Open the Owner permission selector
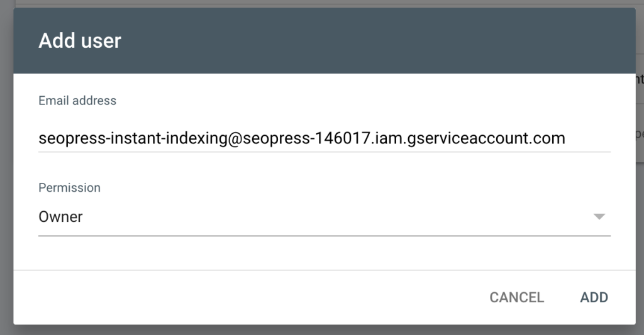644x335 pixels. coord(325,217)
